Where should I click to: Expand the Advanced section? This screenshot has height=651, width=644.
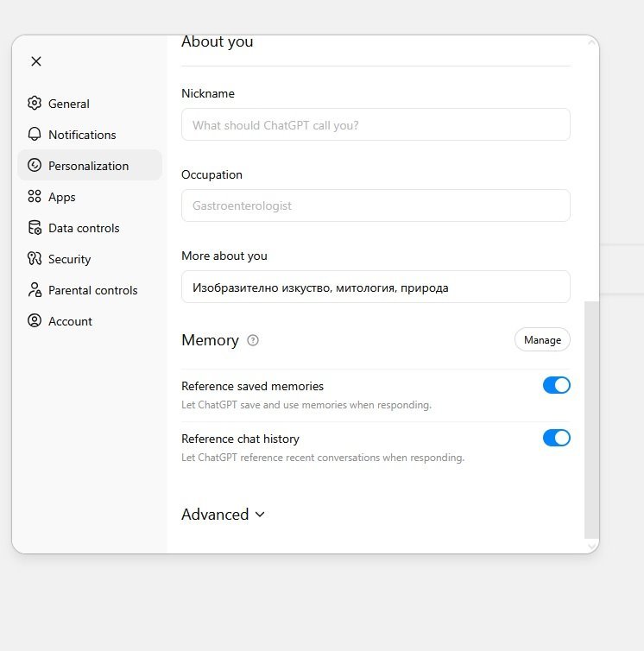click(223, 515)
